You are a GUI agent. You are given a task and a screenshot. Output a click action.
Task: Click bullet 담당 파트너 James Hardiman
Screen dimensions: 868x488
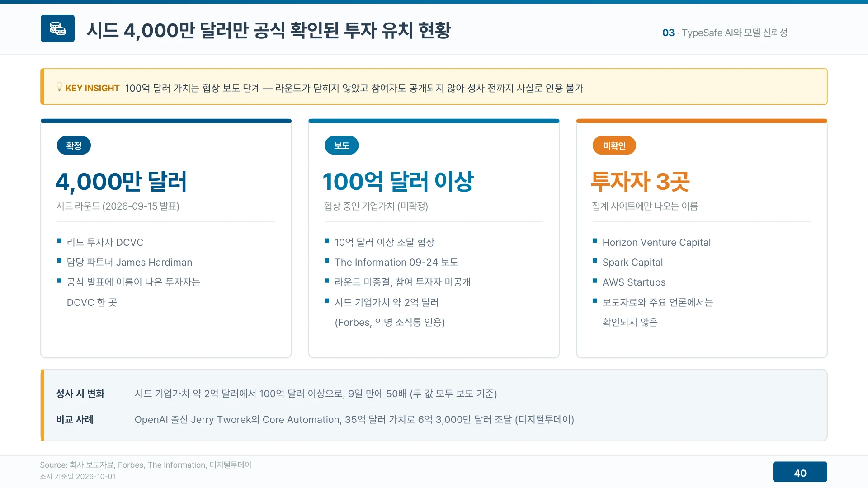pyautogui.click(x=129, y=262)
